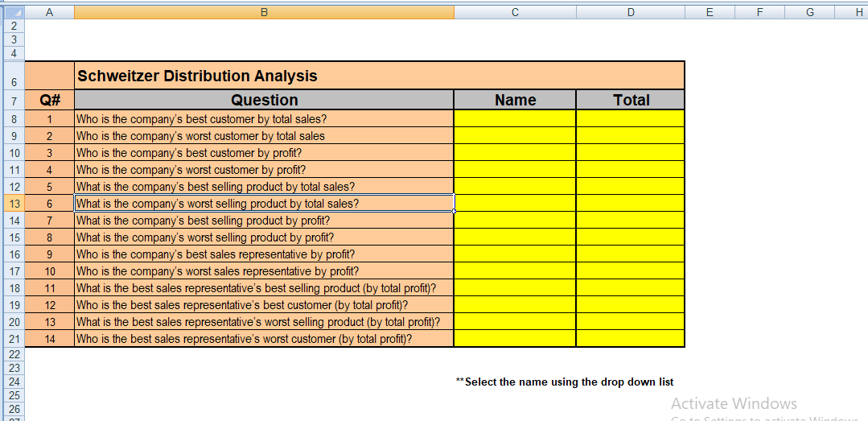Select column G header
Image resolution: width=868 pixels, height=421 pixels.
(810, 12)
